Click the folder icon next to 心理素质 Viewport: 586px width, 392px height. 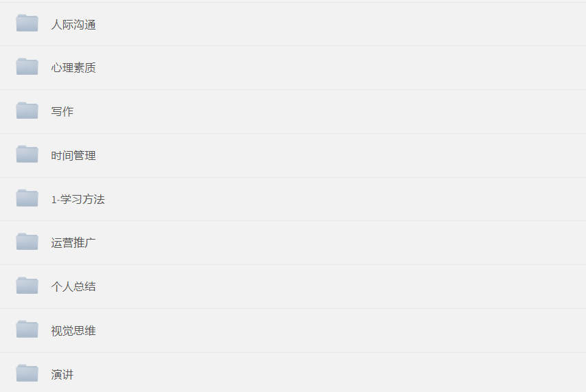pos(27,67)
